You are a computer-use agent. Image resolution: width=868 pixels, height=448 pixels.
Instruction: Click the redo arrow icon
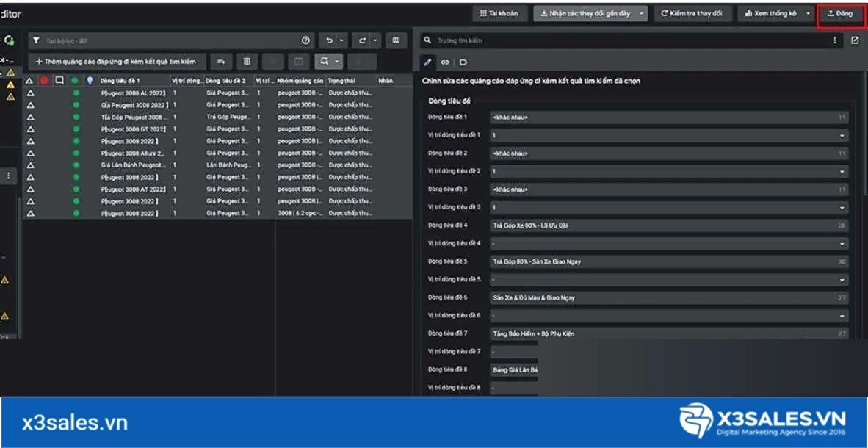362,40
